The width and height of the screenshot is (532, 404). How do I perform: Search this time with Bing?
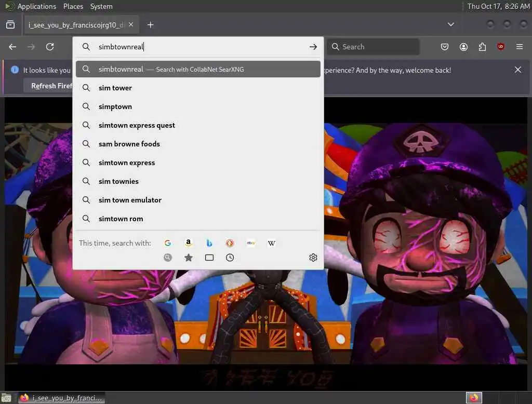click(209, 243)
